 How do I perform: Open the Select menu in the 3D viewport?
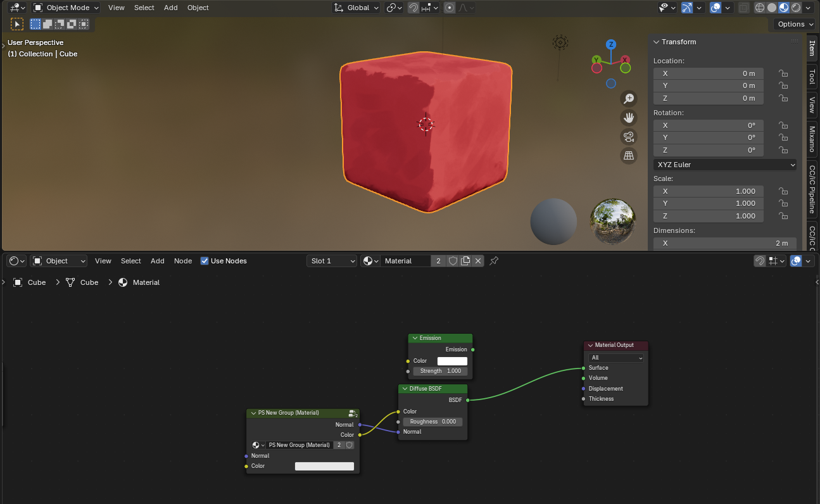(x=144, y=8)
